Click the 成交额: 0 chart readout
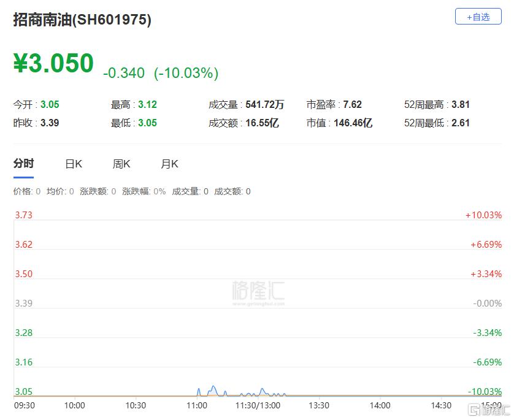This screenshot has height=420, width=514. click(232, 191)
